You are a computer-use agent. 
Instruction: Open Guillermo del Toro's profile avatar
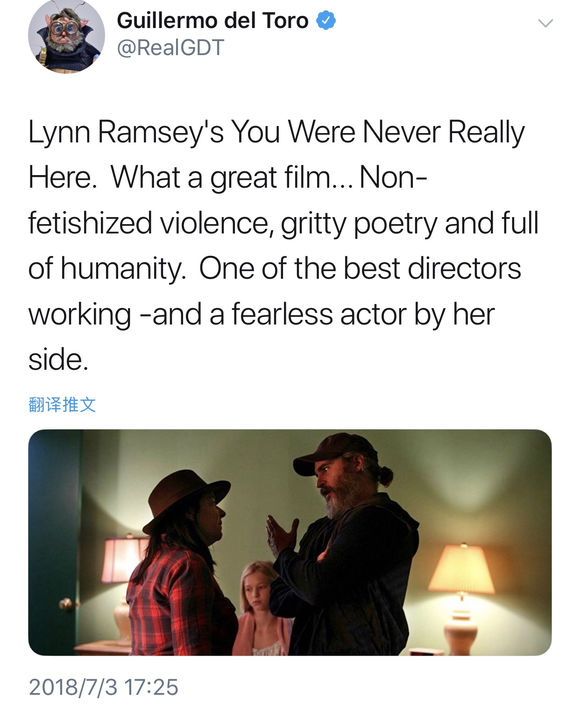(x=66, y=35)
